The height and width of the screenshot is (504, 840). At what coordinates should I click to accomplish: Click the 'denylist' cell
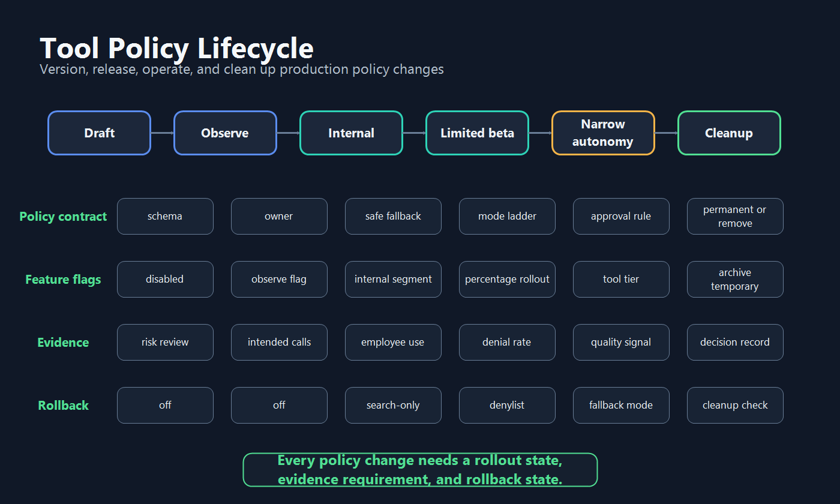pyautogui.click(x=507, y=406)
